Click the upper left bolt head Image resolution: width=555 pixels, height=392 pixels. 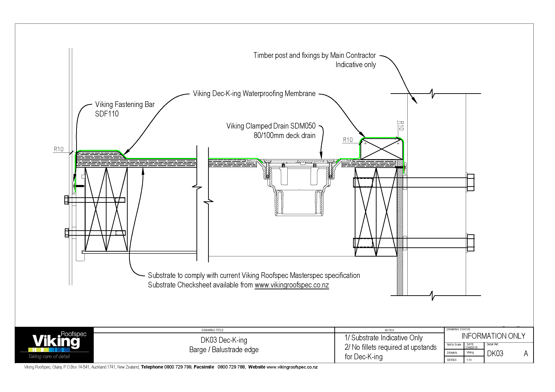click(x=66, y=200)
